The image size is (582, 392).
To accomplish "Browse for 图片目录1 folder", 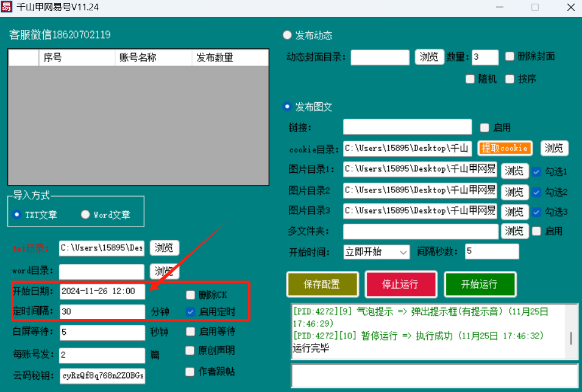I will [x=514, y=171].
